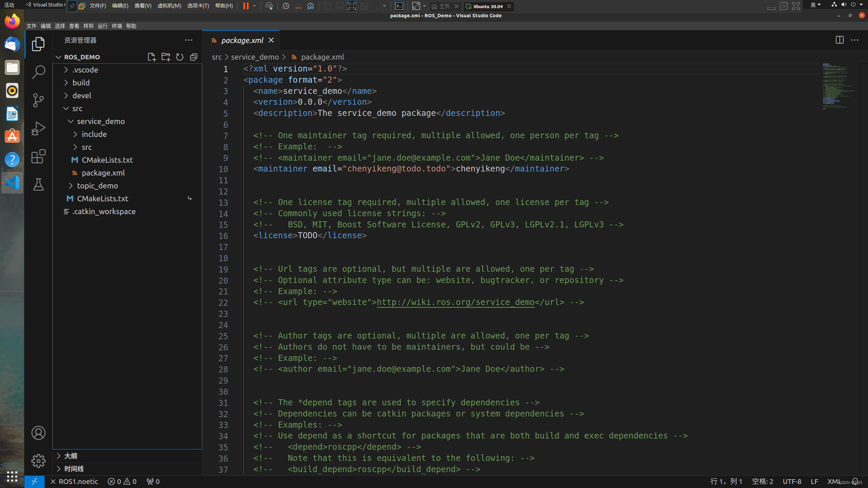
Task: Click the Testing flask icon in sidebar
Action: (38, 184)
